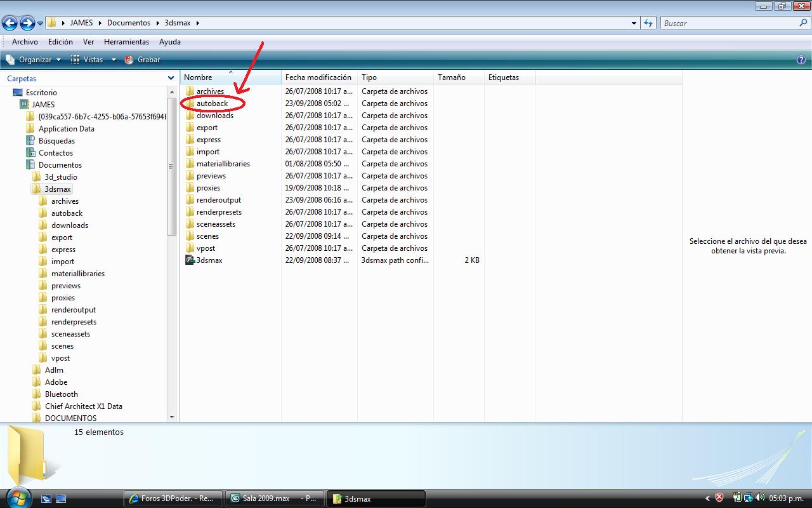Select the scenes folder icon in file list
The width and height of the screenshot is (812, 508).
click(x=190, y=236)
